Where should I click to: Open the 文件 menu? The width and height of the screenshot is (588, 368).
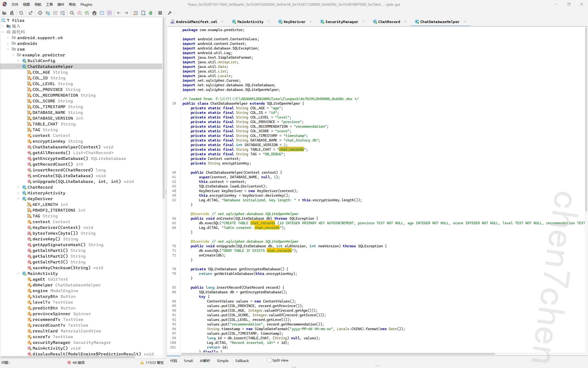pyautogui.click(x=15, y=4)
